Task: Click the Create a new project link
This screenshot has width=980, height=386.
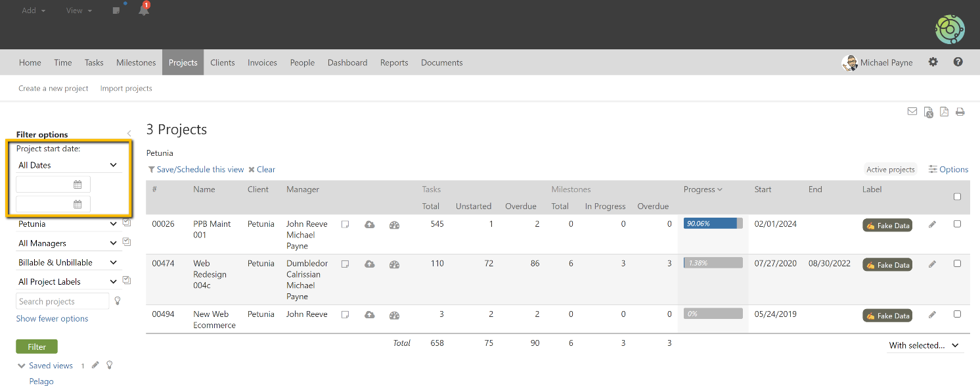Action: tap(53, 88)
